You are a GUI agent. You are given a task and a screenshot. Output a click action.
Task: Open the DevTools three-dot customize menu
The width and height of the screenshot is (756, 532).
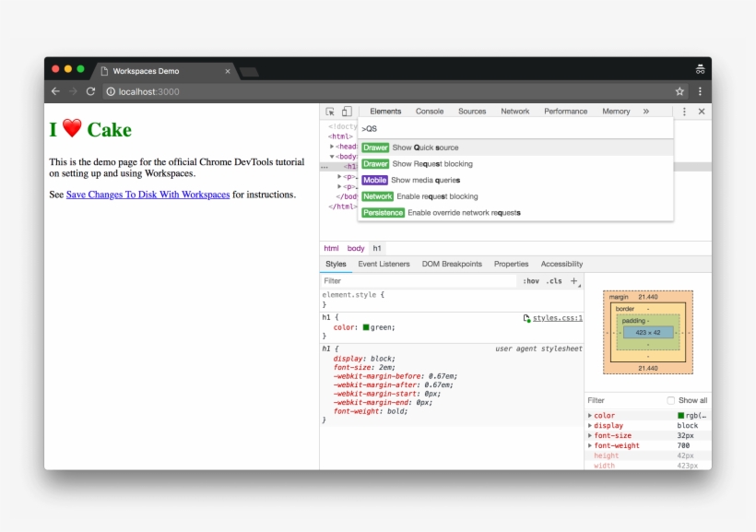tap(684, 112)
